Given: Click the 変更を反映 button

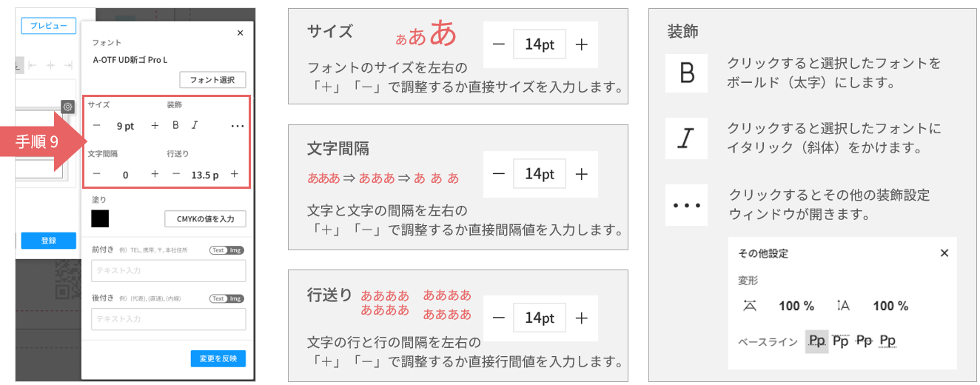Looking at the screenshot, I should pyautogui.click(x=218, y=358).
